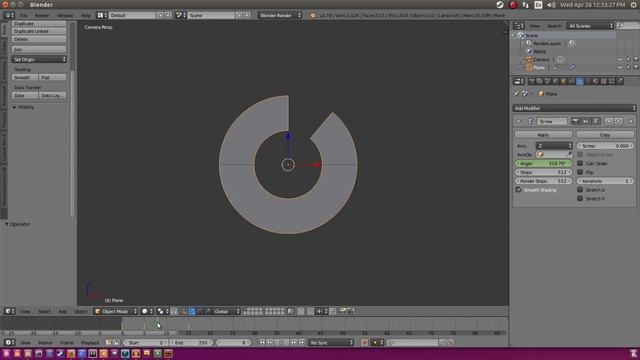The width and height of the screenshot is (640, 360).
Task: Move Screw modifier down the stack
Action: coord(619,121)
